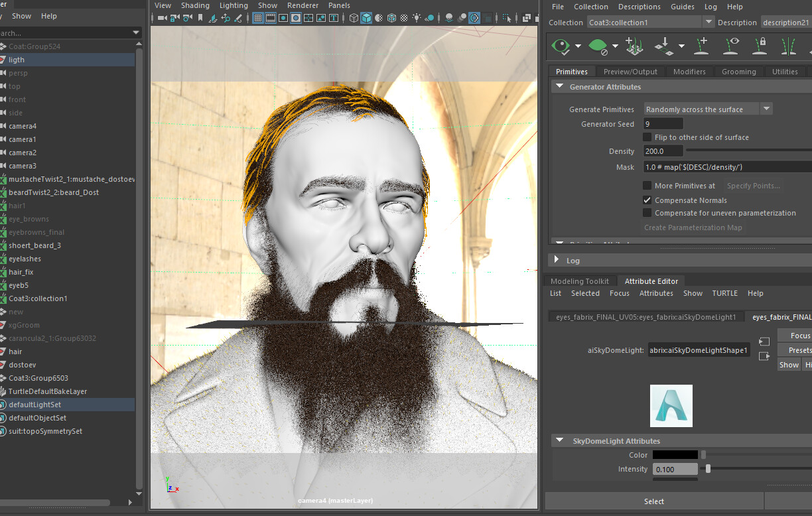Open dropdown arrow beside Clear Preview icon
This screenshot has width=812, height=516.
tap(615, 46)
